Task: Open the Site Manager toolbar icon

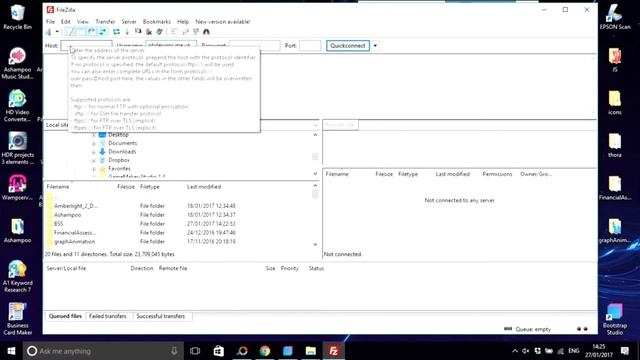Action: tap(49, 32)
